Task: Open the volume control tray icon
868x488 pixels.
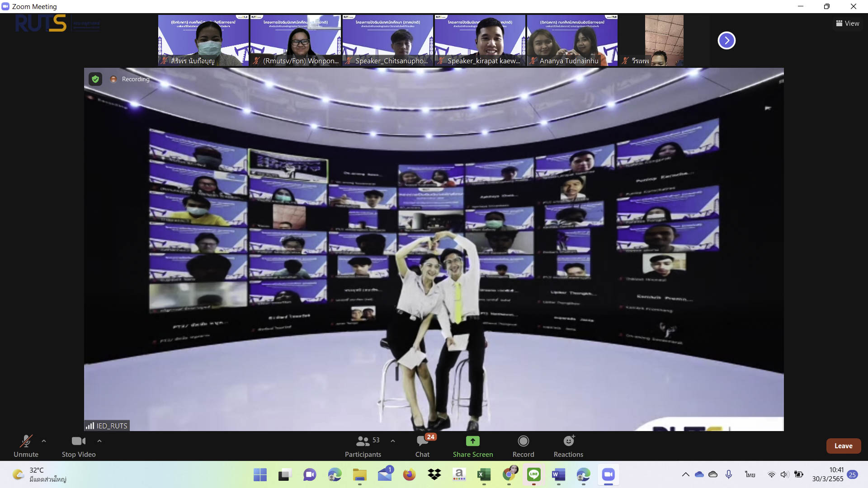Action: point(785,474)
